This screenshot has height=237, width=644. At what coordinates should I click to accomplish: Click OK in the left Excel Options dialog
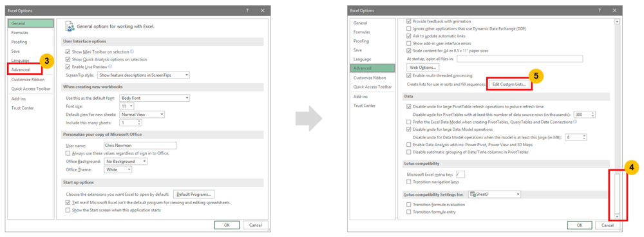227,225
